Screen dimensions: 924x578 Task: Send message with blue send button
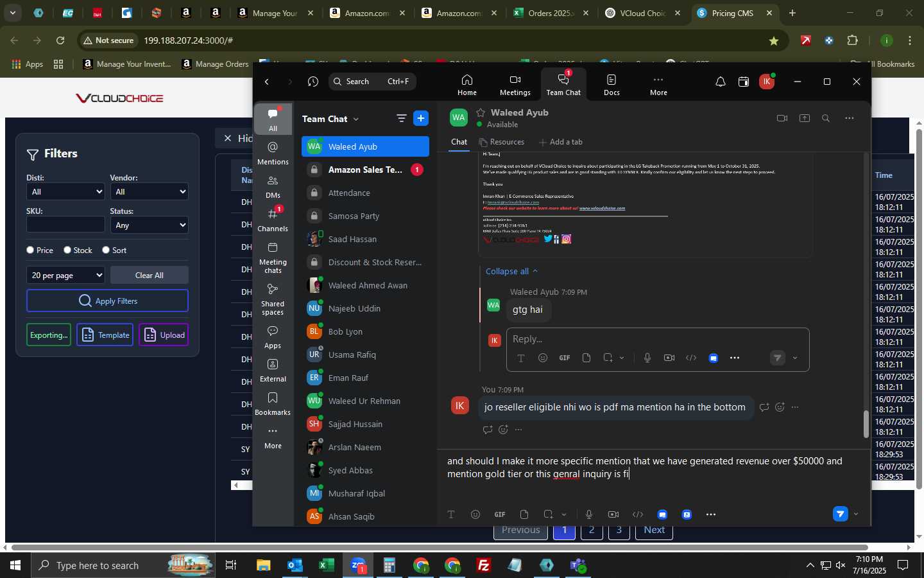pyautogui.click(x=841, y=514)
